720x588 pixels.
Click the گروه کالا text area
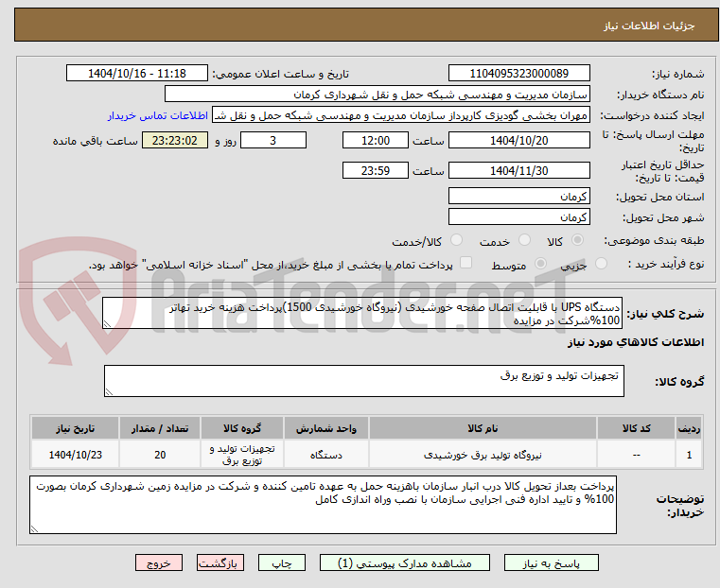point(363,381)
